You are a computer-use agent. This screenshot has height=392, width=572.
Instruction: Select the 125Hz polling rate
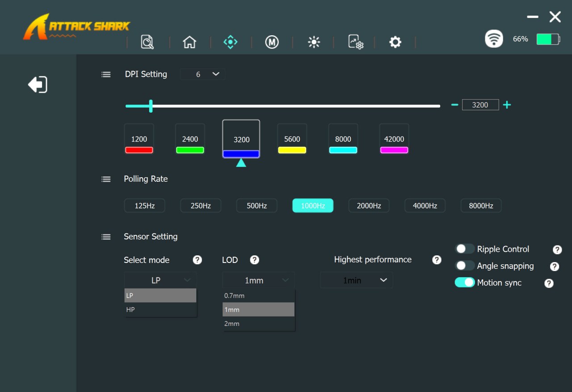pos(145,206)
